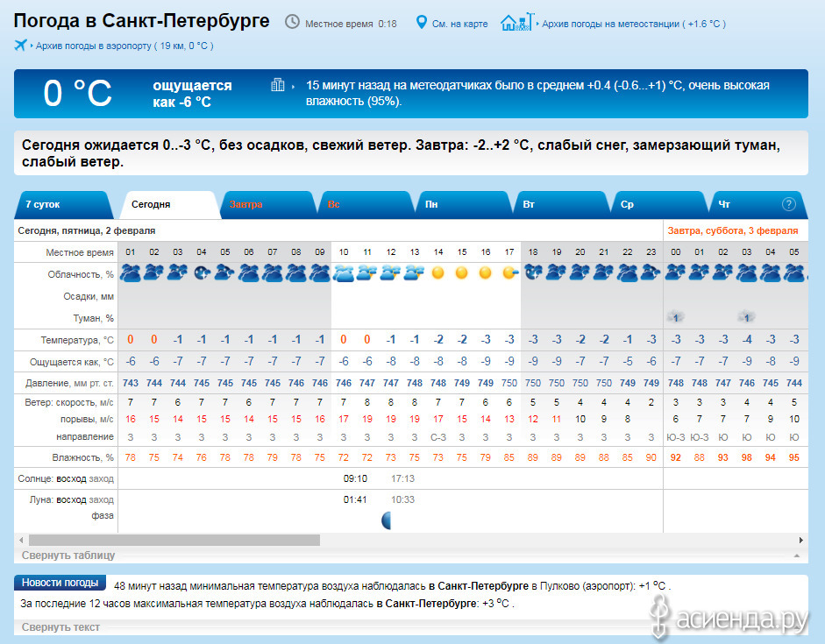The image size is (825, 644).
Task: Click the map pin icon
Action: 421,22
